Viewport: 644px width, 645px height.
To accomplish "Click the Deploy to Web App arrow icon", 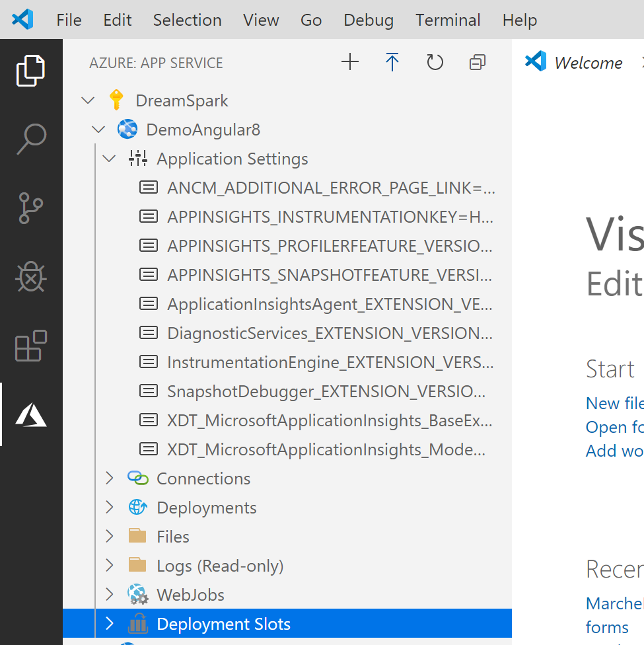I will pyautogui.click(x=392, y=62).
